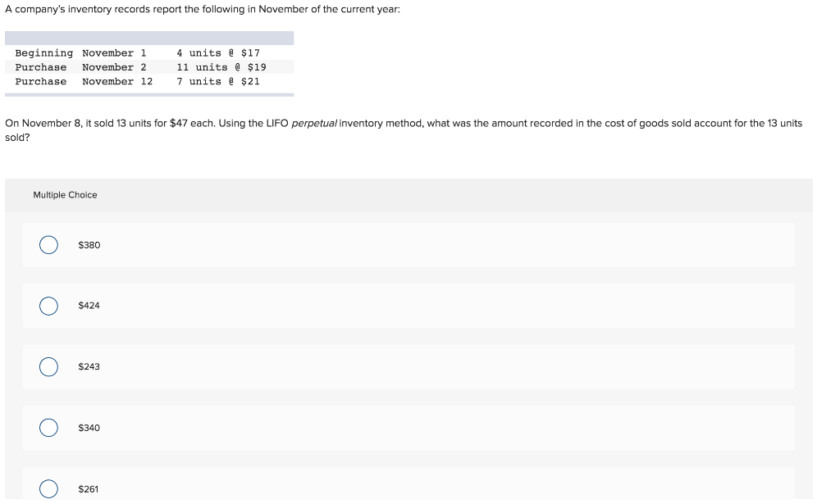Image resolution: width=840 pixels, height=504 pixels.
Task: Click the text 7 units @ $21
Action: click(218, 80)
